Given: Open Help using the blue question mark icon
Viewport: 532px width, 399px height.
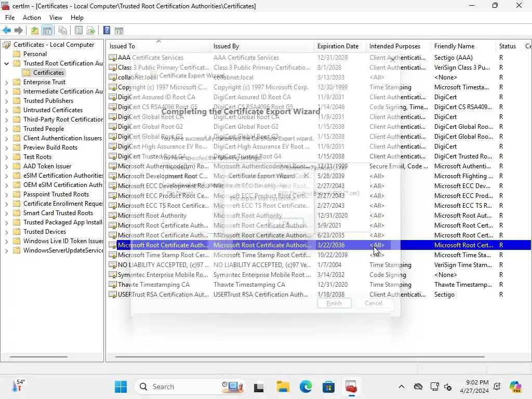Looking at the screenshot, I should click(107, 31).
